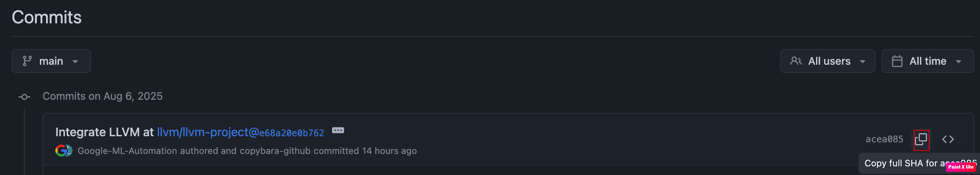Open the main branch selector dropdown

pyautogui.click(x=52, y=61)
